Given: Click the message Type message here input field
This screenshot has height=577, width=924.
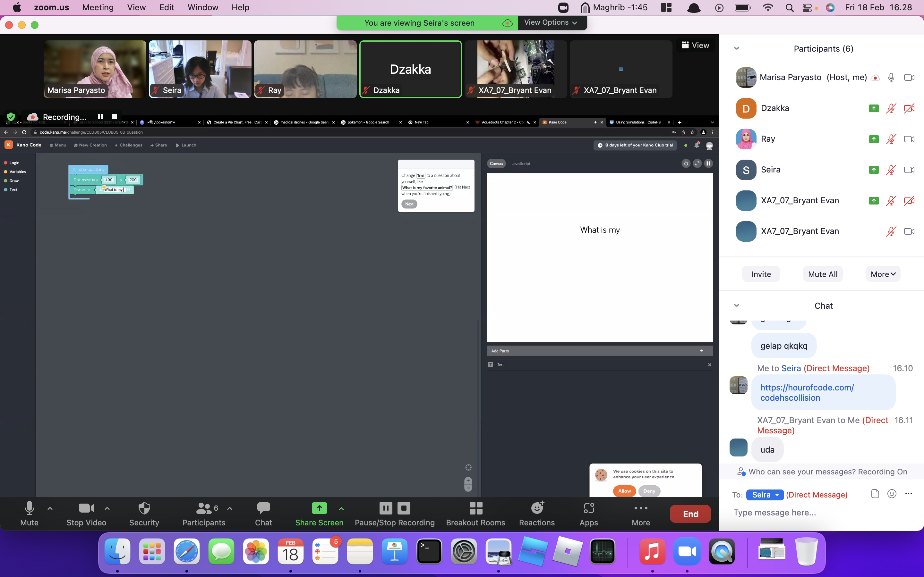Looking at the screenshot, I should [823, 513].
